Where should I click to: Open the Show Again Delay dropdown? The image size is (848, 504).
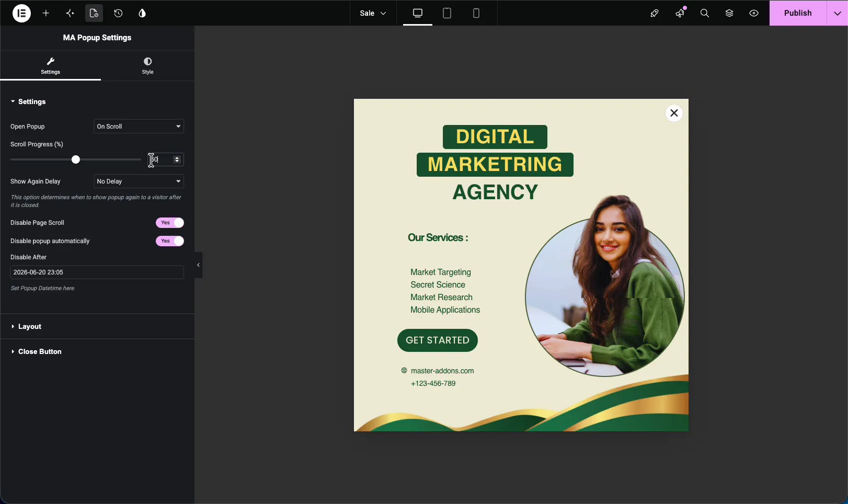click(x=139, y=181)
